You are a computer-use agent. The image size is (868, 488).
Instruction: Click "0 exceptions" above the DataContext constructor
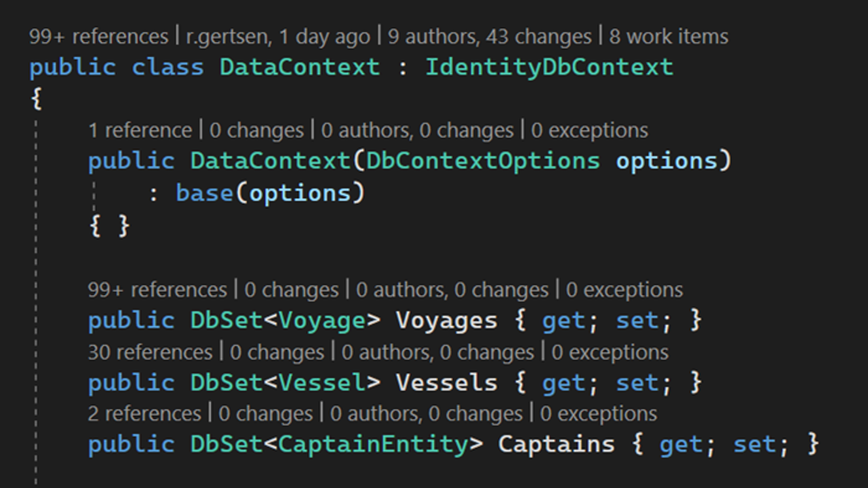[x=589, y=130]
